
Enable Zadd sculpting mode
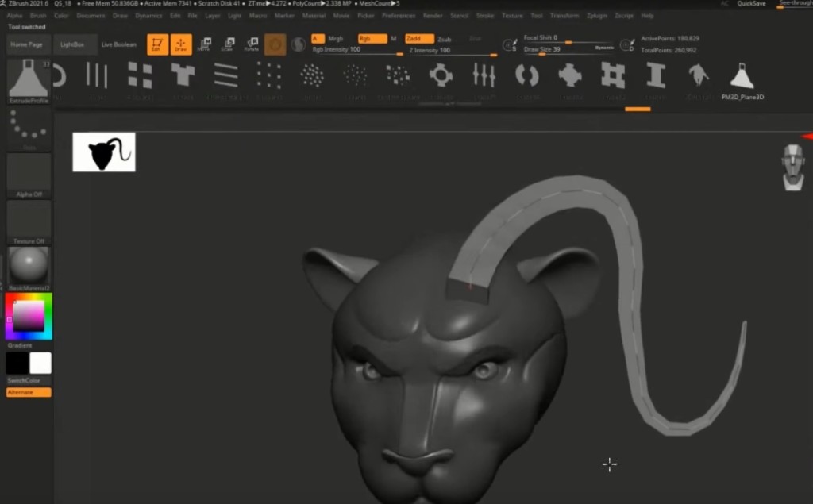419,38
